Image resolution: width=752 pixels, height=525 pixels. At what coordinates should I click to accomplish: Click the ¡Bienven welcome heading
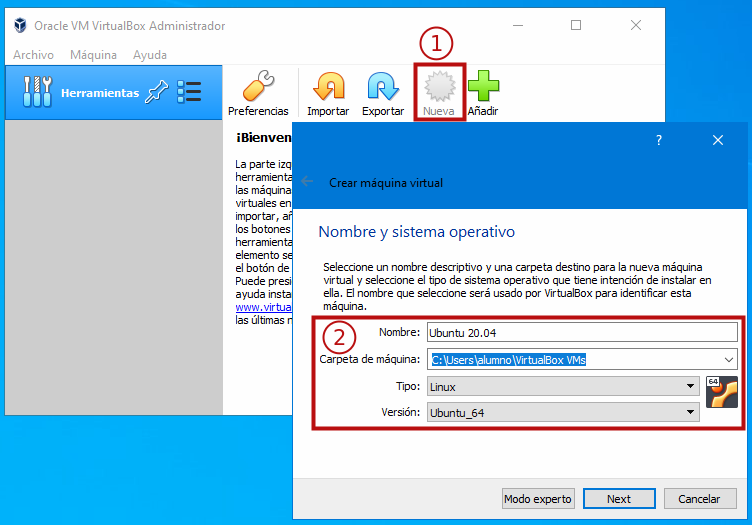coord(263,138)
